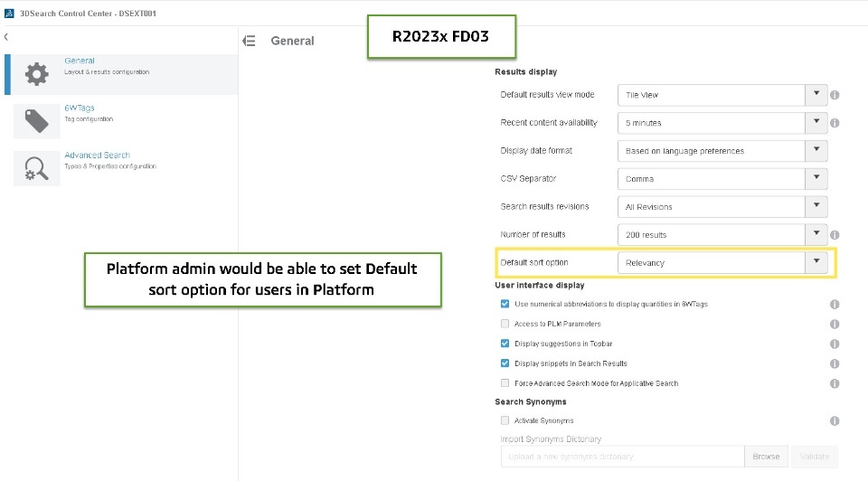Enable Access to PLM Parameters checkbox
Image resolution: width=868 pixels, height=481 pixels.
click(x=505, y=324)
